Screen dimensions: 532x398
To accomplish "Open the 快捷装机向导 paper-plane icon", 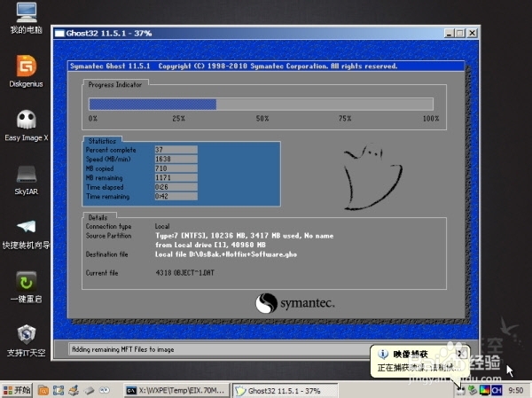I will [26, 234].
